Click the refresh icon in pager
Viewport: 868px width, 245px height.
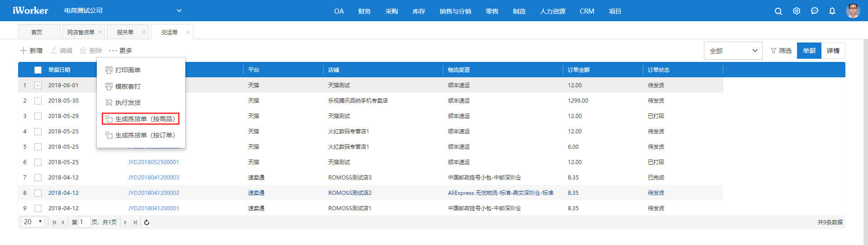tap(146, 222)
